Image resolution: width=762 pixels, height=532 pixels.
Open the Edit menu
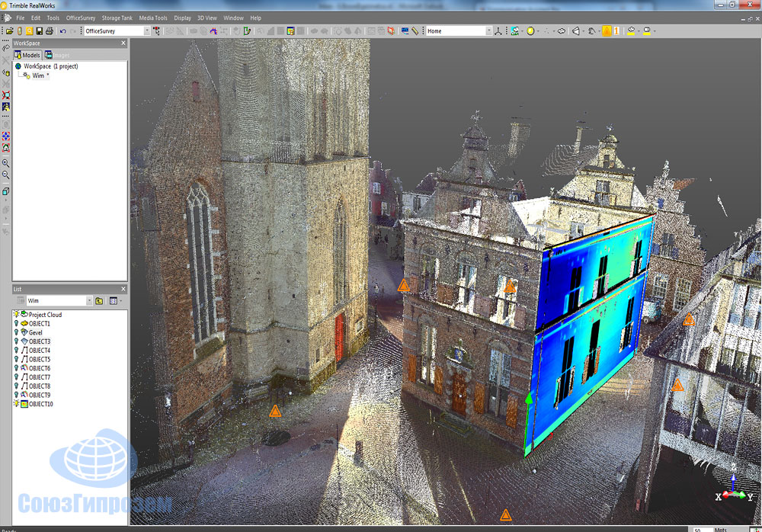tap(36, 18)
